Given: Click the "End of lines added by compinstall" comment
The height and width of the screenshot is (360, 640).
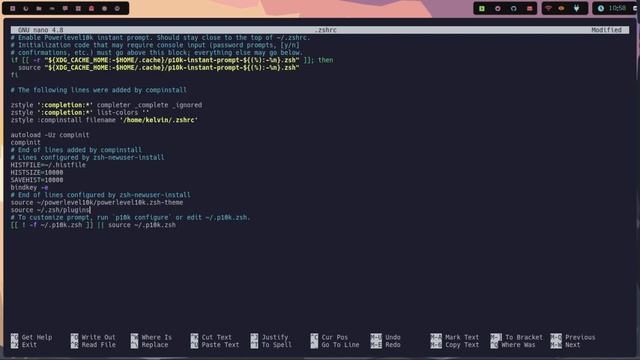Looking at the screenshot, I should [x=76, y=150].
